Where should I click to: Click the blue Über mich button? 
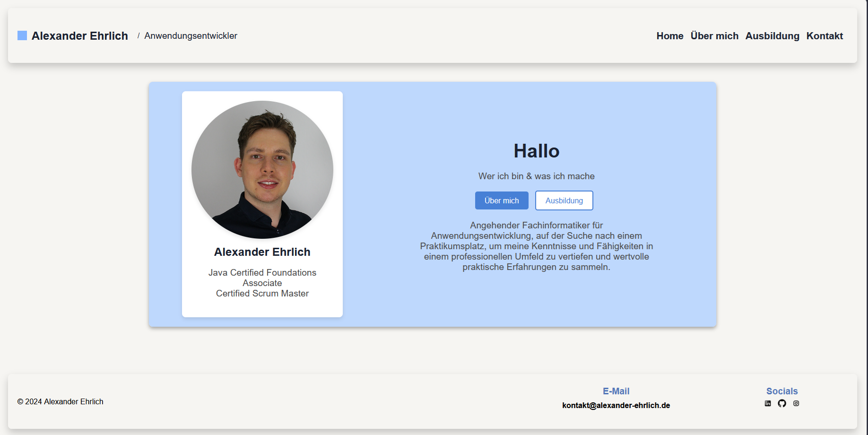click(x=502, y=200)
